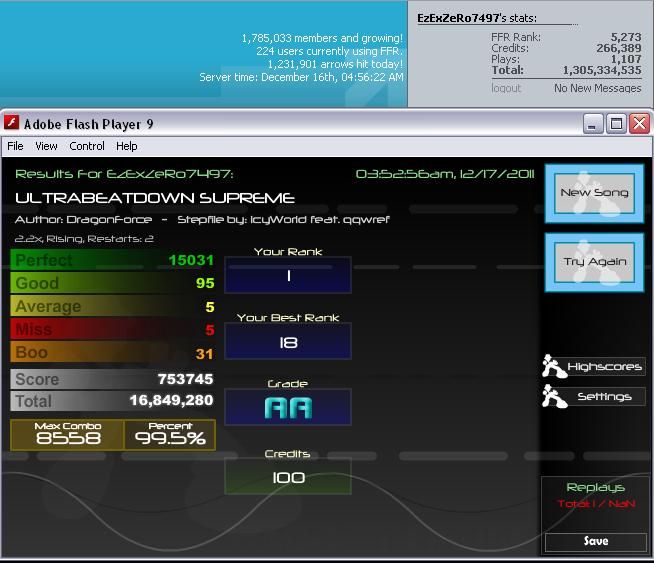Maximize the Flash Player window
Screen dimensions: 654x563
pyautogui.click(x=616, y=124)
